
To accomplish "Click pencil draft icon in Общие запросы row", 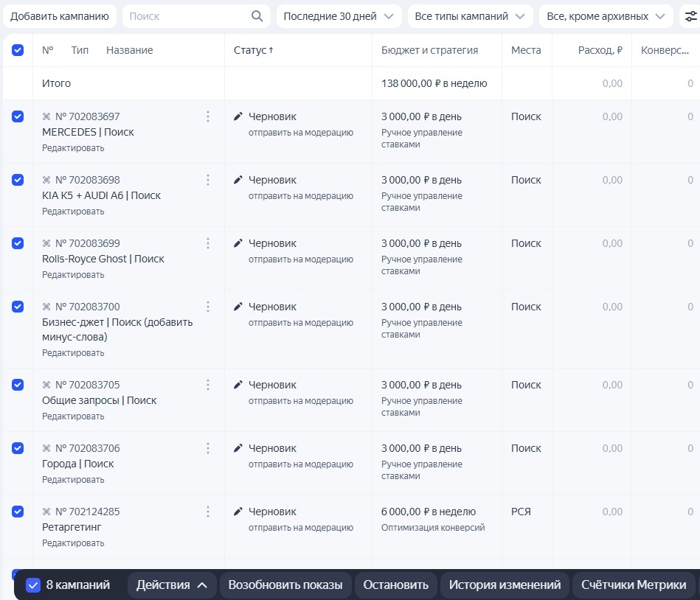I will [x=238, y=385].
